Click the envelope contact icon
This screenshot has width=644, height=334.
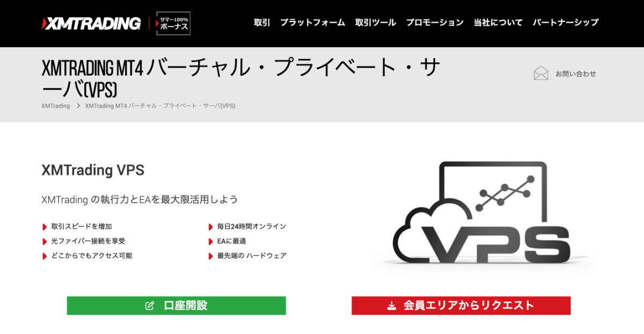(541, 73)
